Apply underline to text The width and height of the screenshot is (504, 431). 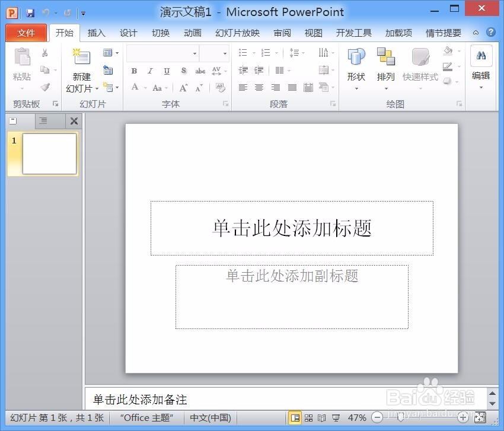166,71
